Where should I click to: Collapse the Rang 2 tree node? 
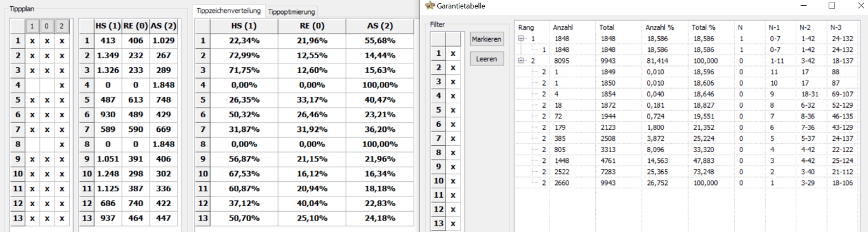pyautogui.click(x=522, y=61)
